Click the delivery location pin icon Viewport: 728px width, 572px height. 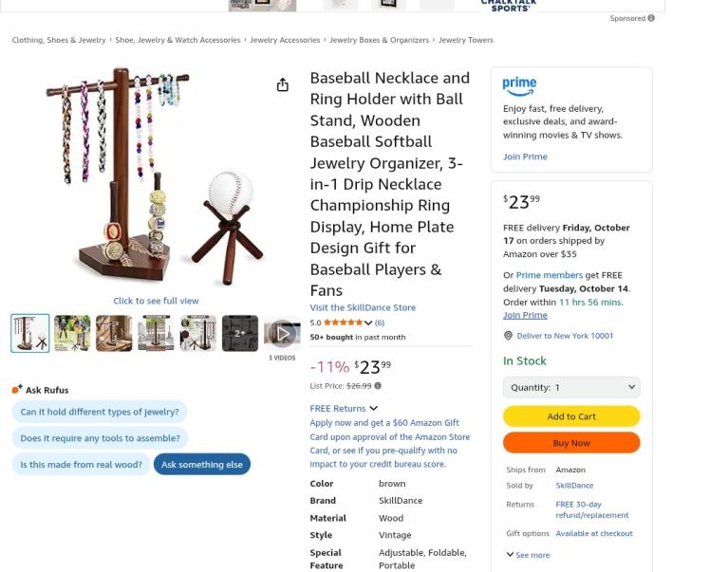(x=509, y=336)
